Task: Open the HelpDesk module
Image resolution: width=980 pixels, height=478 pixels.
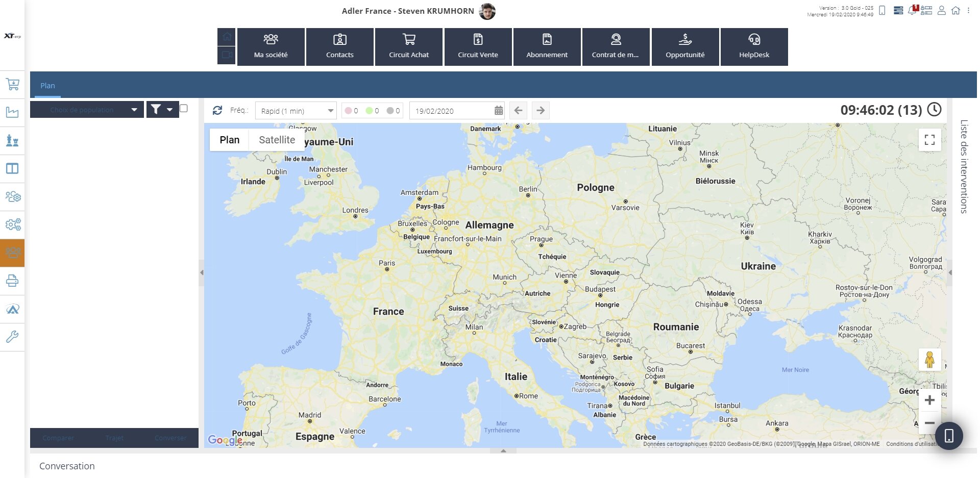Action: click(x=754, y=47)
